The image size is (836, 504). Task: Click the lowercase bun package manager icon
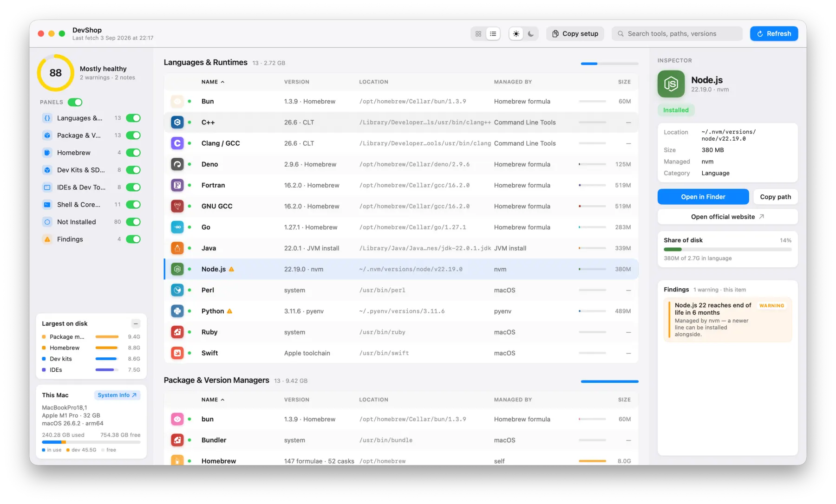pos(177,419)
